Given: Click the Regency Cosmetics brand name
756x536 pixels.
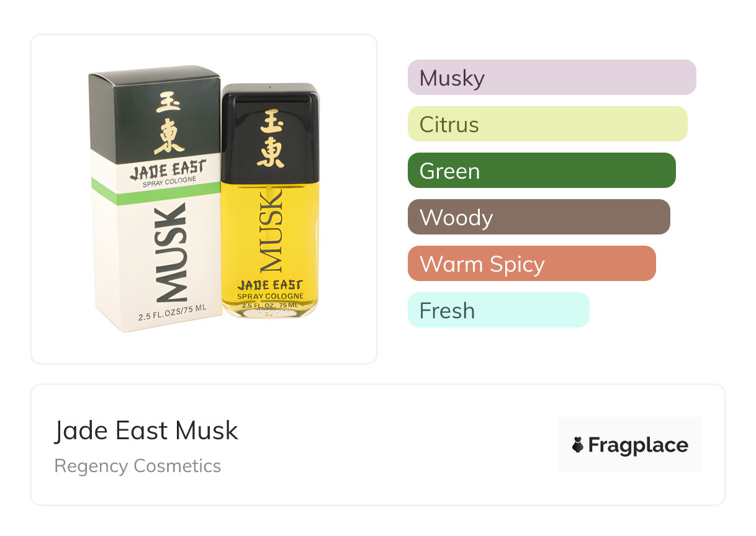Looking at the screenshot, I should click(138, 466).
